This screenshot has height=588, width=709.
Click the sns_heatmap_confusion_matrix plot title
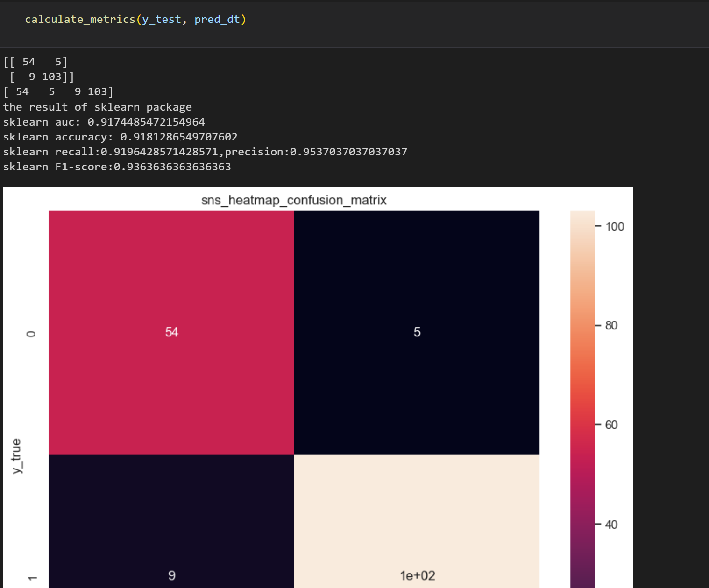(294, 200)
